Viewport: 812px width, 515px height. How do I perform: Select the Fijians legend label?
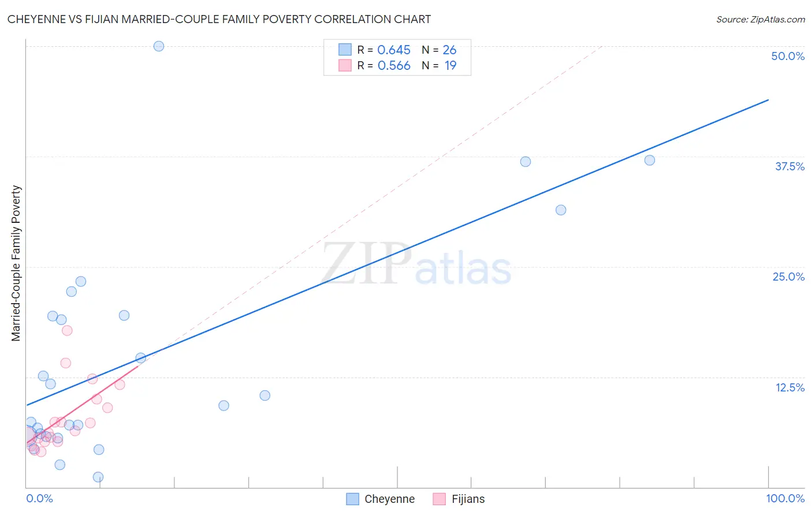(x=468, y=499)
